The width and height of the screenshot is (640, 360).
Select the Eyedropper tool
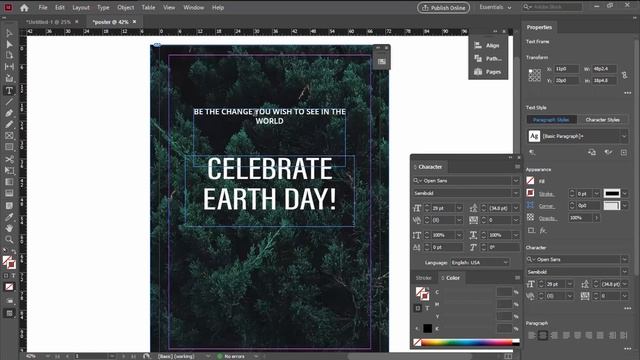[x=9, y=216]
